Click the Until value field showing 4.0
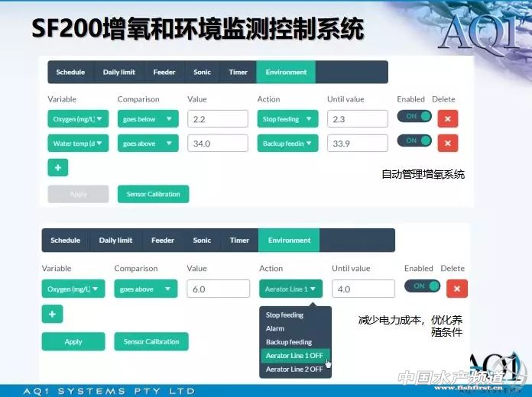532x397 pixels. (x=363, y=289)
